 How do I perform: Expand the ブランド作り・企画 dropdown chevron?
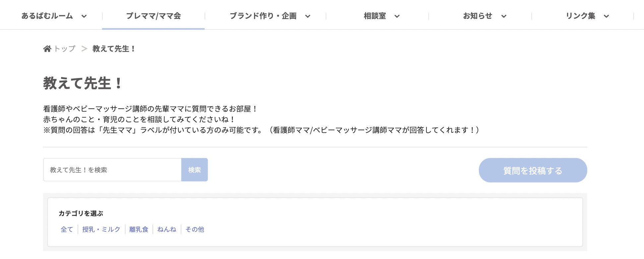[x=308, y=16]
